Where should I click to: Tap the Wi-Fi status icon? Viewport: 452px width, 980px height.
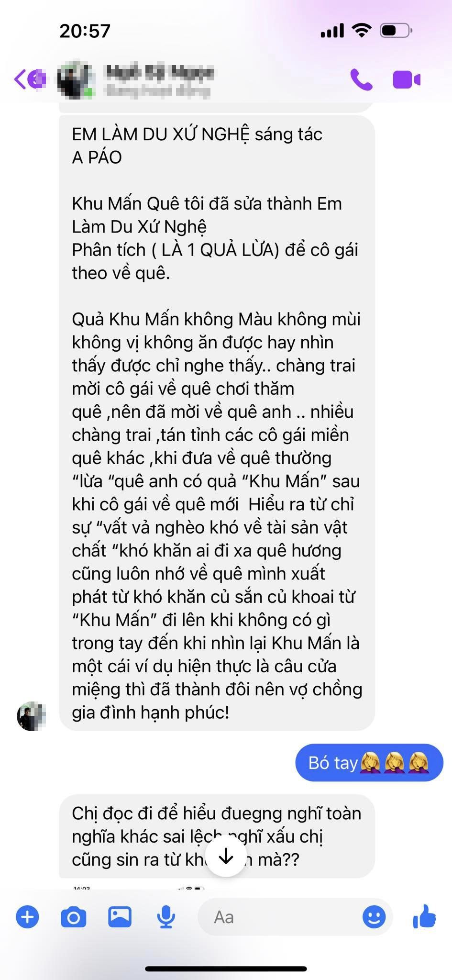pos(362,31)
